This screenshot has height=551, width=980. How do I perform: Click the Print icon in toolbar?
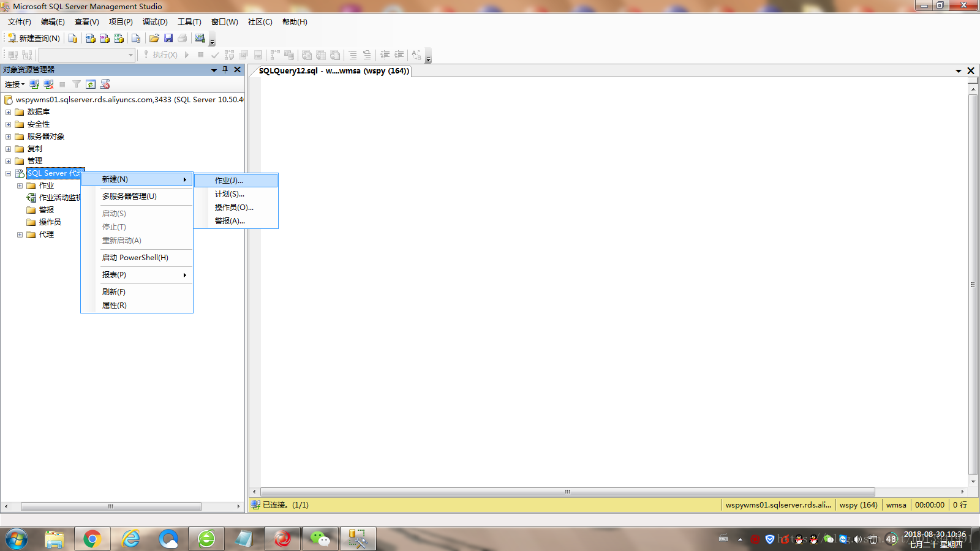pyautogui.click(x=183, y=38)
